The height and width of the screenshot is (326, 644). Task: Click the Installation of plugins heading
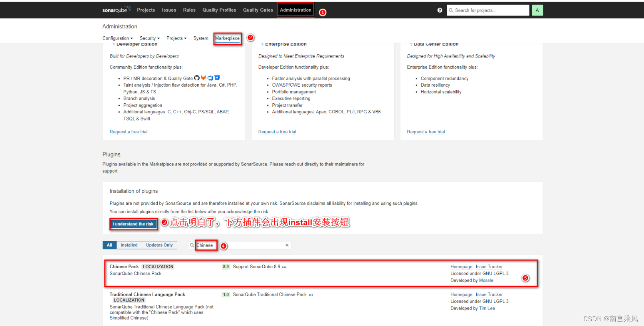pos(134,192)
